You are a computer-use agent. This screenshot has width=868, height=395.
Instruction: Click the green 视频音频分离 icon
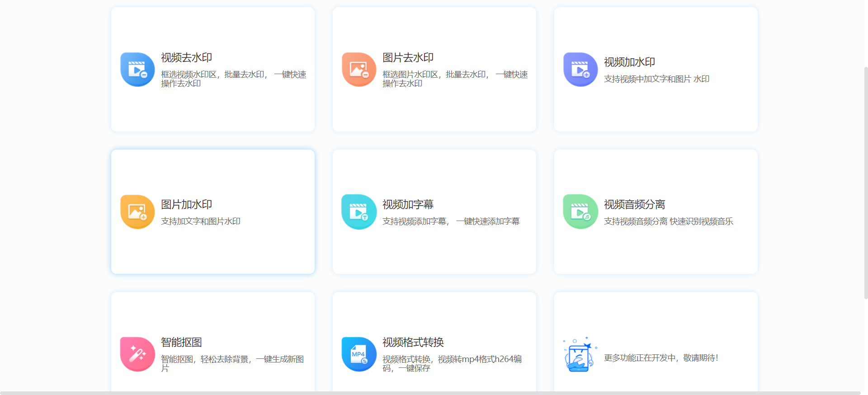pos(580,212)
